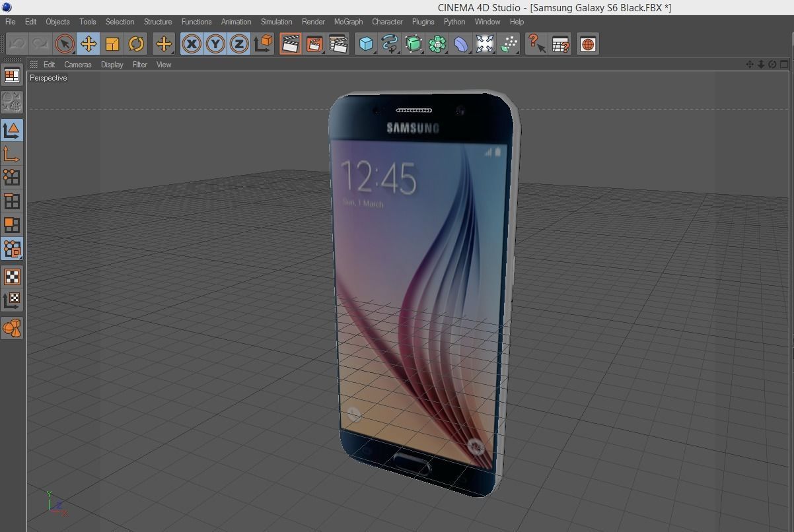Viewport: 794px width, 532px height.
Task: Open the Objects menu
Action: (58, 22)
